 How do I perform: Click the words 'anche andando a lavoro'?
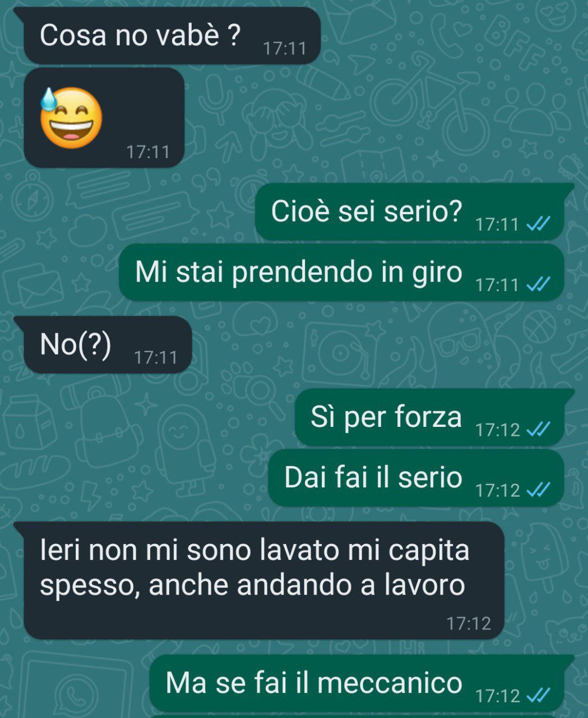click(x=307, y=584)
